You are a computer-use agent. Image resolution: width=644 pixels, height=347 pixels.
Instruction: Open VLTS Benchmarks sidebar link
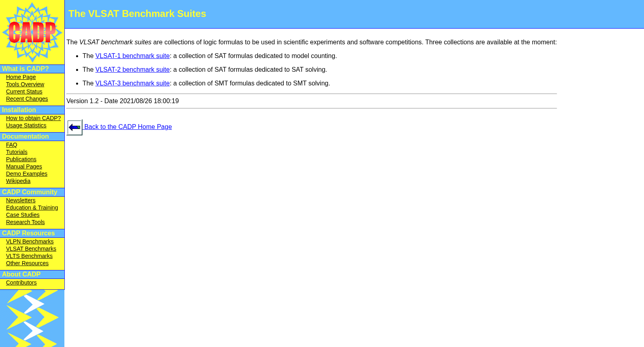pos(29,256)
